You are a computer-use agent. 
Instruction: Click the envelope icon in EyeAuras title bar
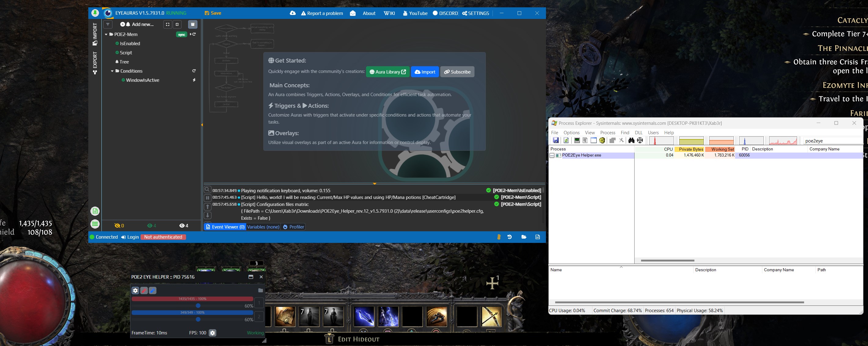coord(353,13)
